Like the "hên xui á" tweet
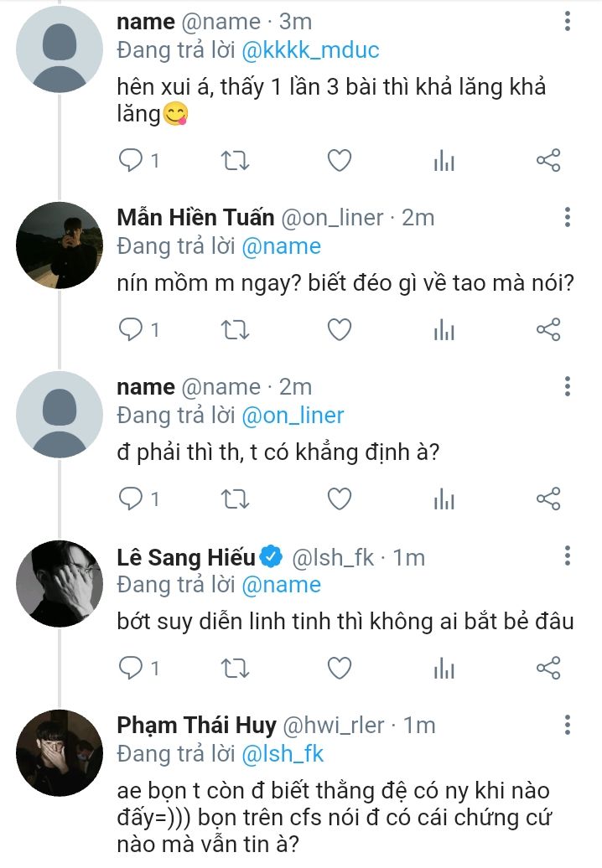602x868 pixels. (x=339, y=161)
